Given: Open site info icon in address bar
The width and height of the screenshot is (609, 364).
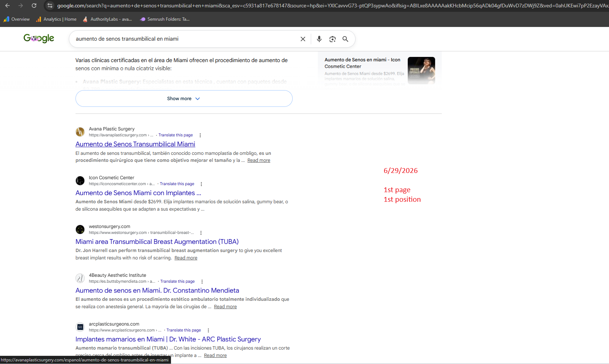Looking at the screenshot, I should (50, 6).
